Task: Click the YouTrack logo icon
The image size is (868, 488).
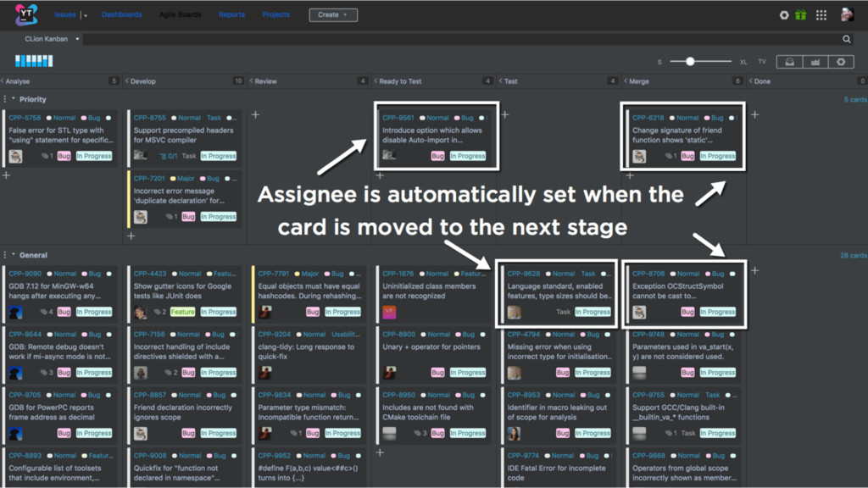Action: tap(26, 14)
